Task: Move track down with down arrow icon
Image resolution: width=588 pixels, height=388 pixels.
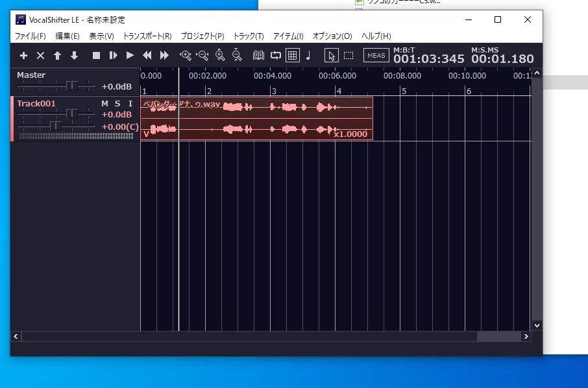Action: [x=74, y=56]
